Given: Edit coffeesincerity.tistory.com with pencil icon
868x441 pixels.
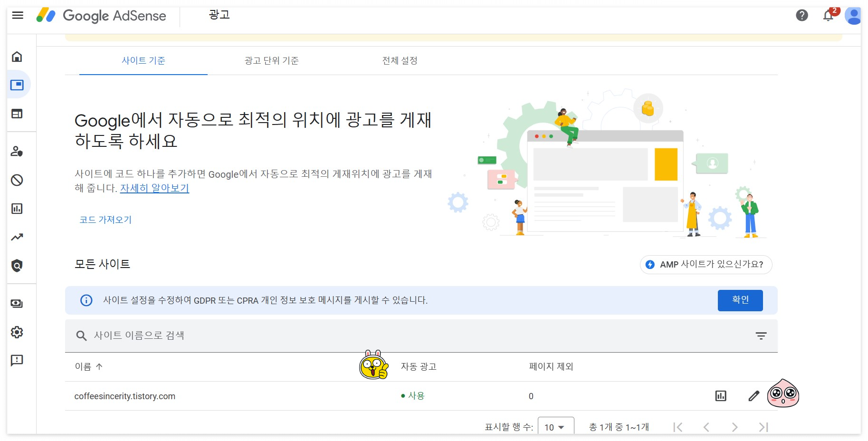Looking at the screenshot, I should (x=754, y=396).
